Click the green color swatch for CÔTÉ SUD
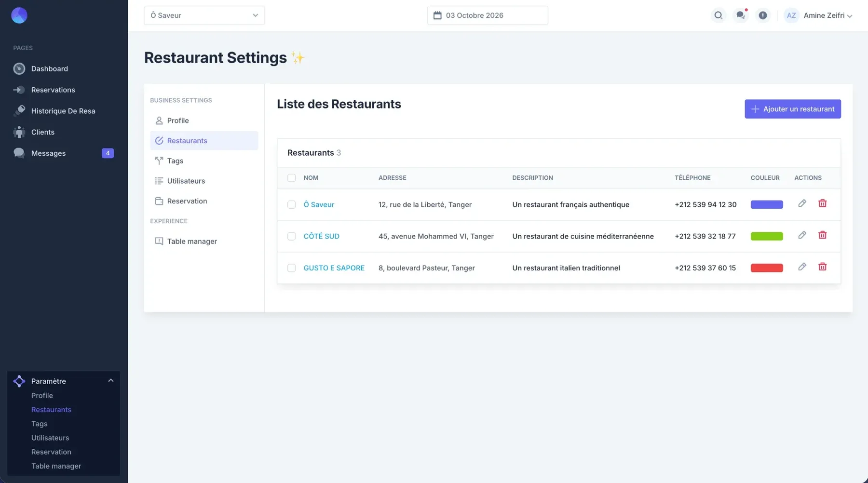The image size is (868, 483). coord(767,236)
